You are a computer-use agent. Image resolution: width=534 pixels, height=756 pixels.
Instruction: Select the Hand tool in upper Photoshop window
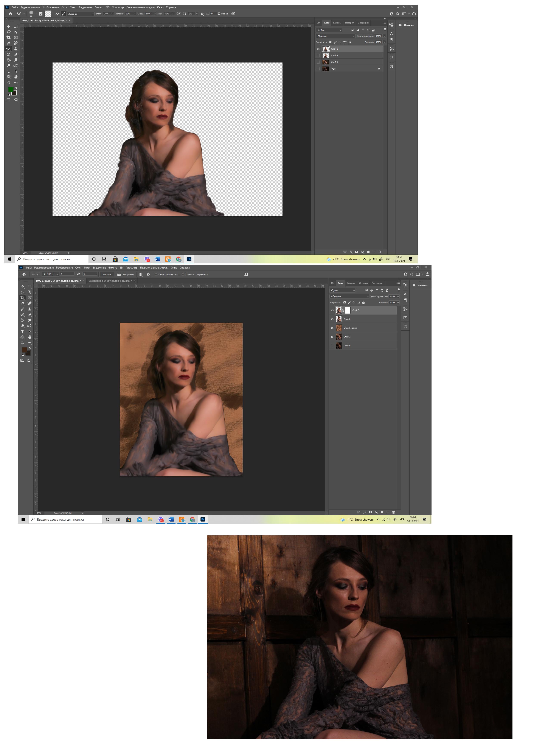[16, 77]
